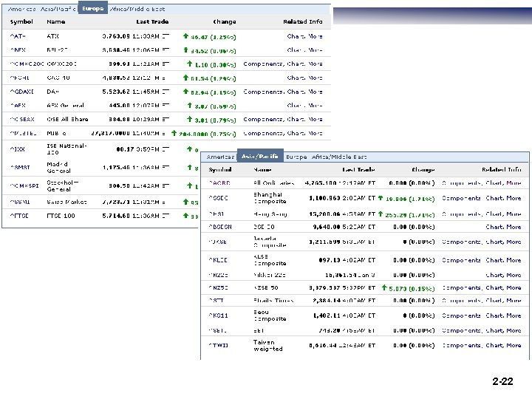Open the ^SSEC symbol link
The height and width of the screenshot is (399, 532).
(x=218, y=198)
